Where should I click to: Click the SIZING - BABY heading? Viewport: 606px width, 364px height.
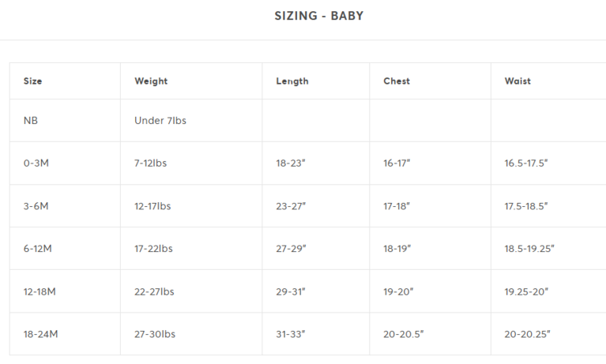pos(318,16)
